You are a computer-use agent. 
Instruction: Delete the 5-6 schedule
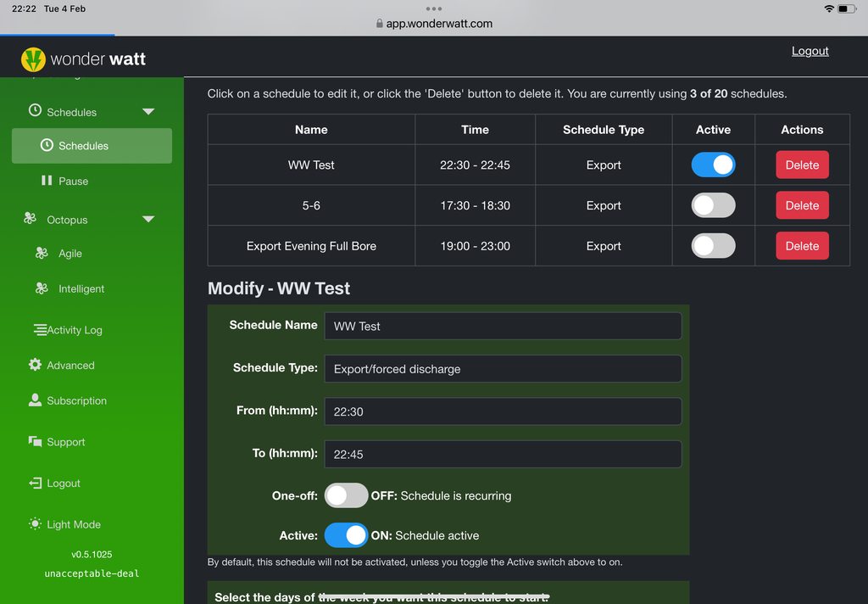(802, 205)
